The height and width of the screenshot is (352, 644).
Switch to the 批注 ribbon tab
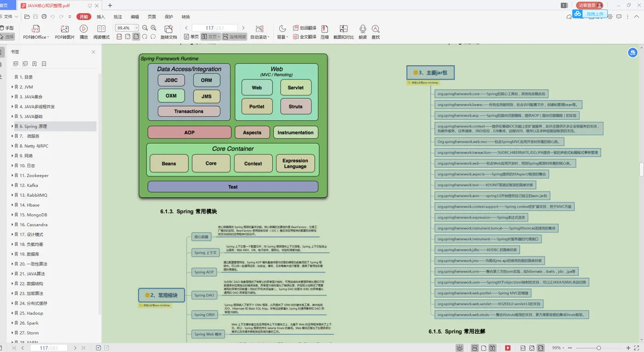[x=118, y=17]
